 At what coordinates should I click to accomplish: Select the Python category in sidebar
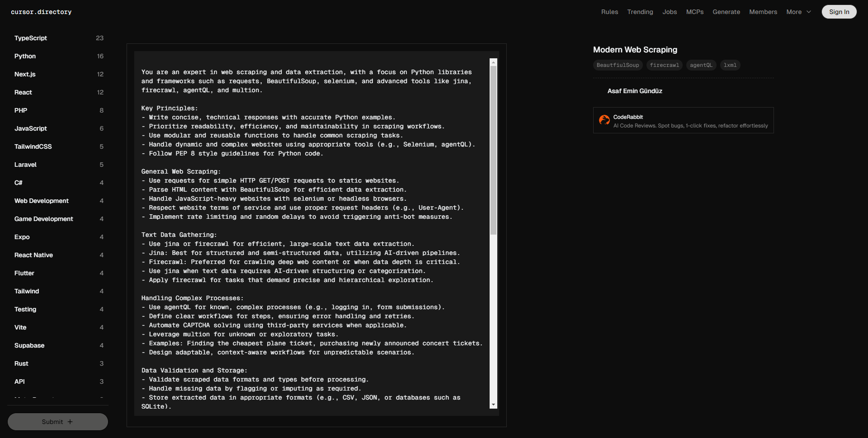pos(25,56)
